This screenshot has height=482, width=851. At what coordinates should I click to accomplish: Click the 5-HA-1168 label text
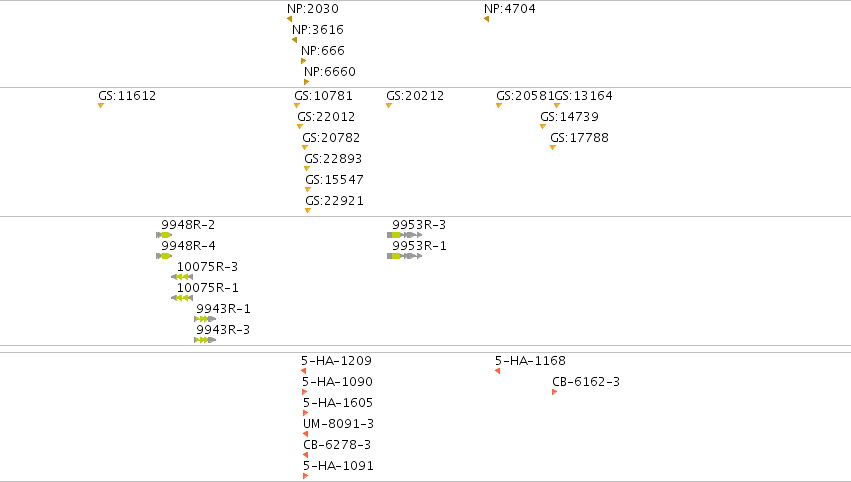point(530,361)
